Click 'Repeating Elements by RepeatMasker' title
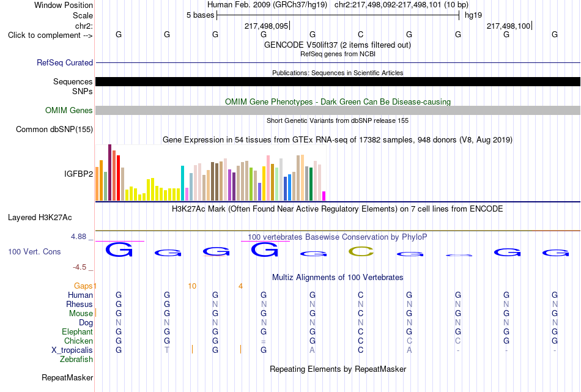The height and width of the screenshot is (392, 581). tap(338, 369)
